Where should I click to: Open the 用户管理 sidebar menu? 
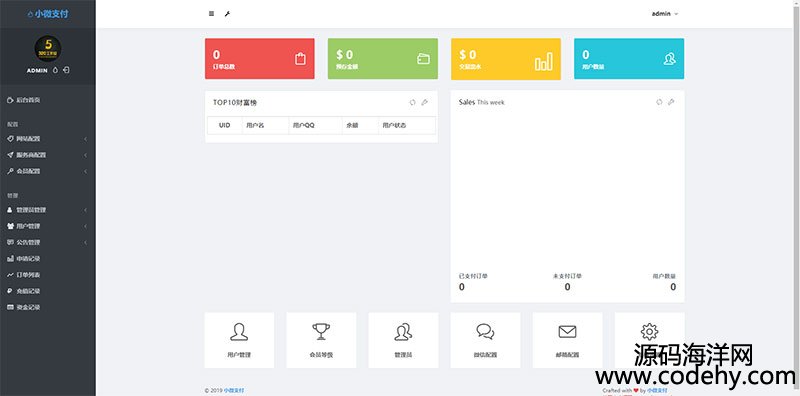point(47,226)
